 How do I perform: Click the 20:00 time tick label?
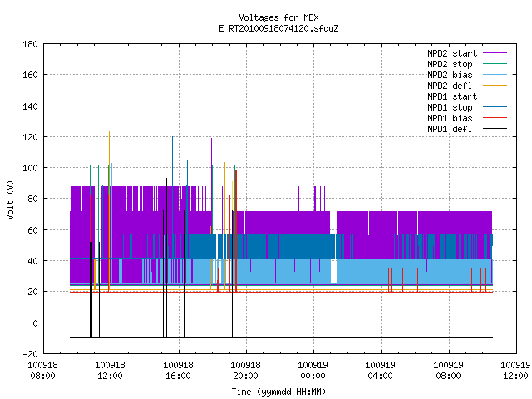(x=245, y=376)
